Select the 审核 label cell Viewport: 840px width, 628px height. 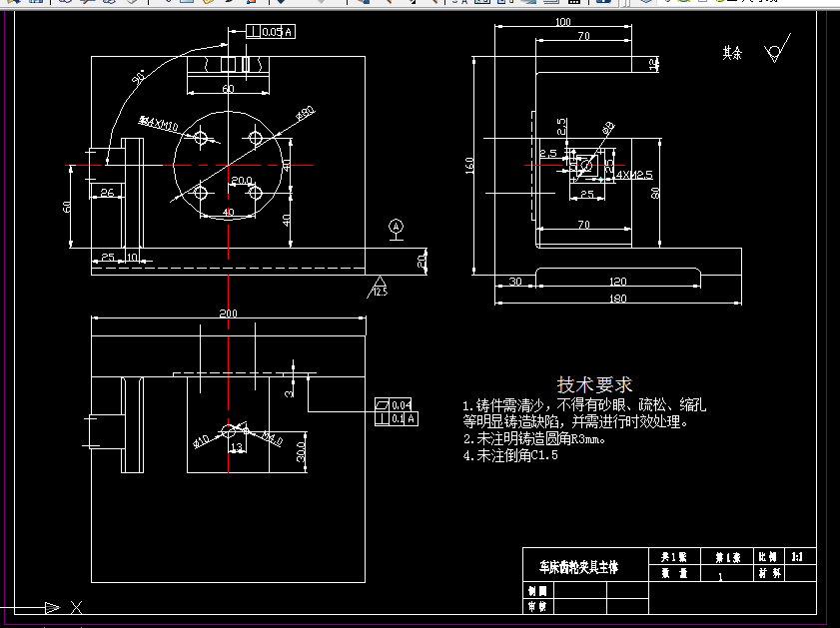click(x=537, y=606)
